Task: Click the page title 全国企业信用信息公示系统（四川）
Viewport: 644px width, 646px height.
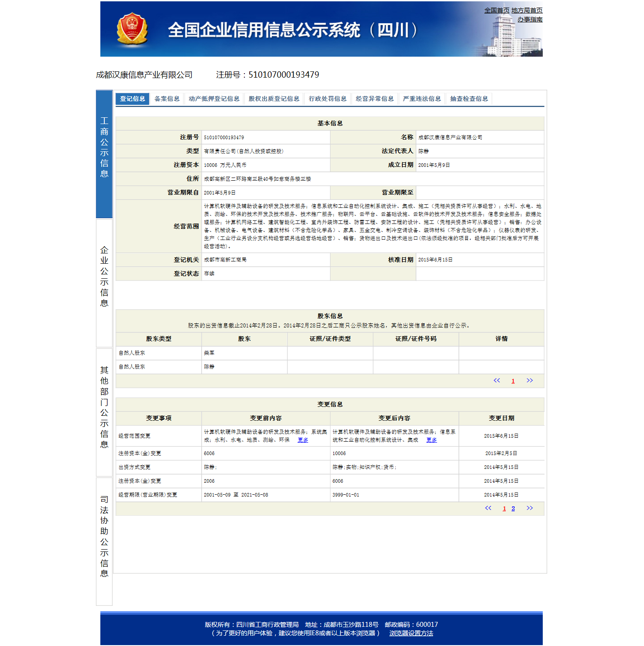Action: pos(293,30)
